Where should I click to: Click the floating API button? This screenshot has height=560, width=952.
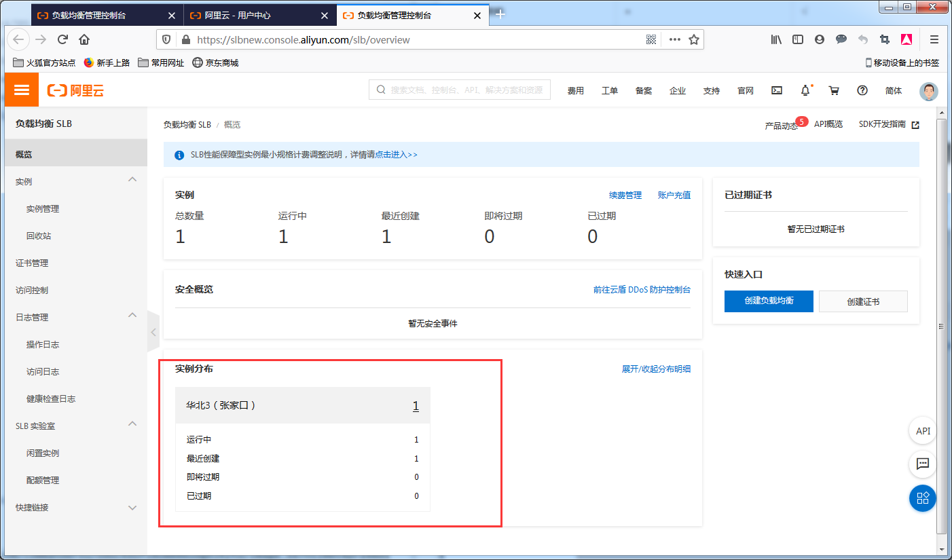923,431
